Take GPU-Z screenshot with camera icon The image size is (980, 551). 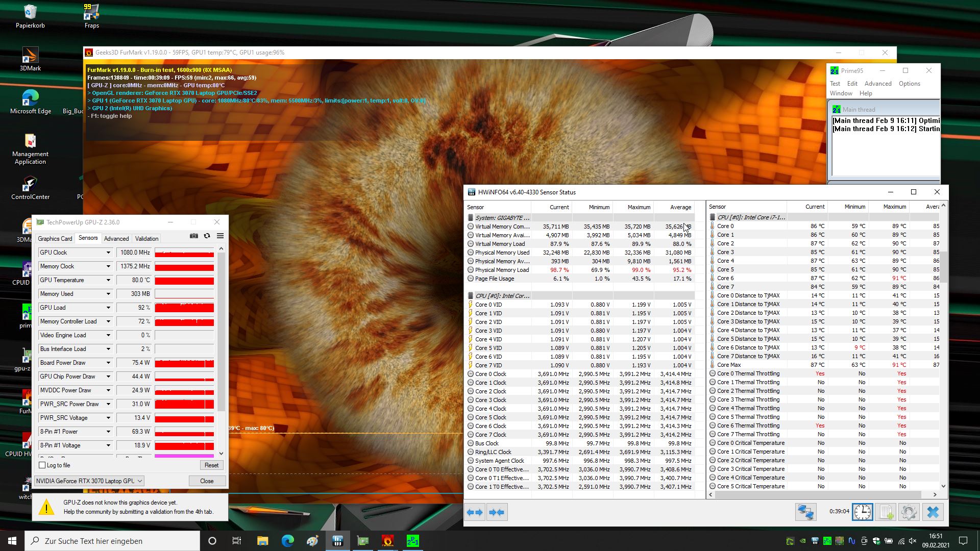tap(194, 236)
